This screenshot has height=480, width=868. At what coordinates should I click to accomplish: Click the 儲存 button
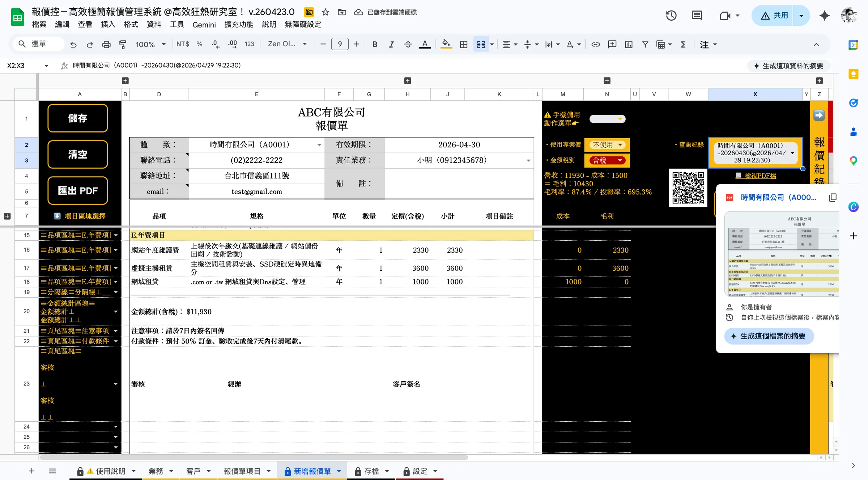tap(78, 118)
